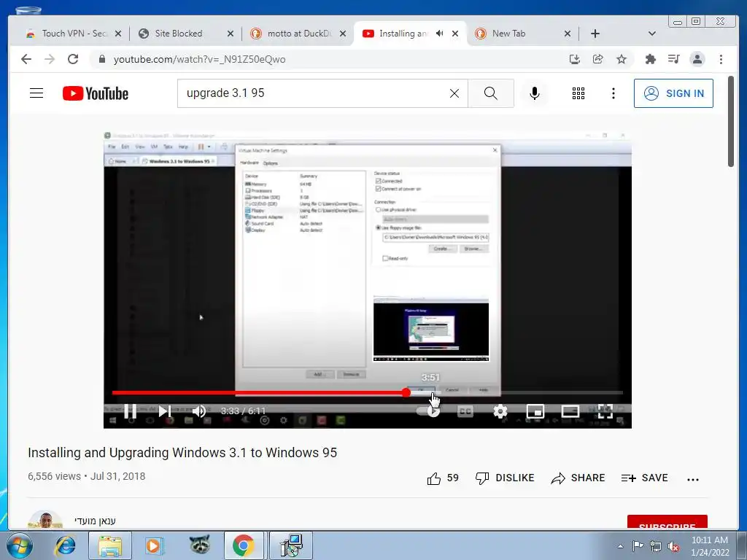
Task: Click the forward navigation arrow
Action: pos(50,59)
